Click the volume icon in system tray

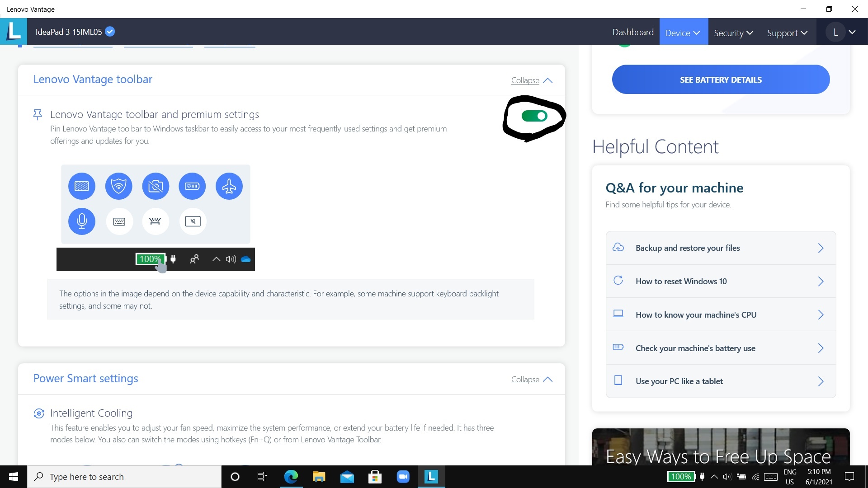(727, 477)
